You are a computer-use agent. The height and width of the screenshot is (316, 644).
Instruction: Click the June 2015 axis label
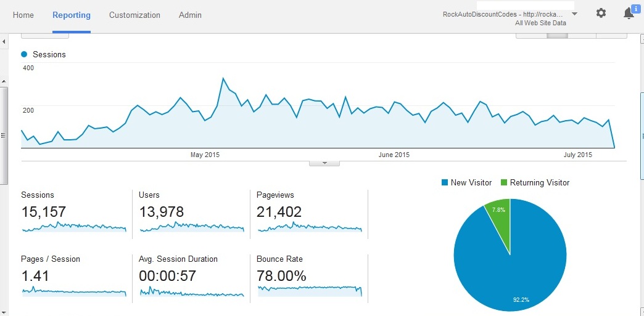tap(394, 155)
